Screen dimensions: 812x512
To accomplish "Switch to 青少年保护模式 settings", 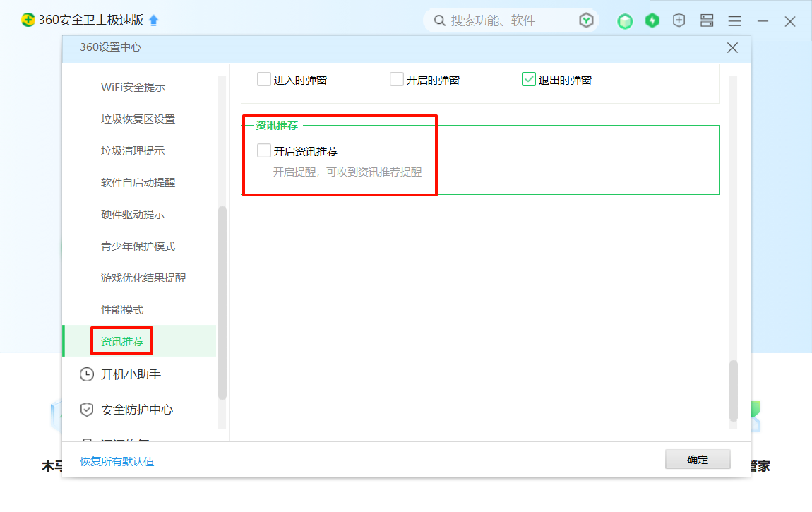I will 138,246.
